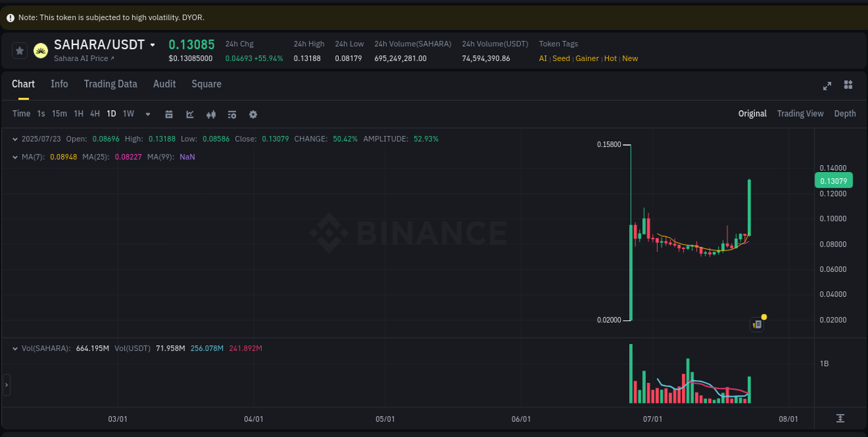The image size is (868, 437).
Task: Open the indicators settings icon
Action: pyautogui.click(x=232, y=114)
